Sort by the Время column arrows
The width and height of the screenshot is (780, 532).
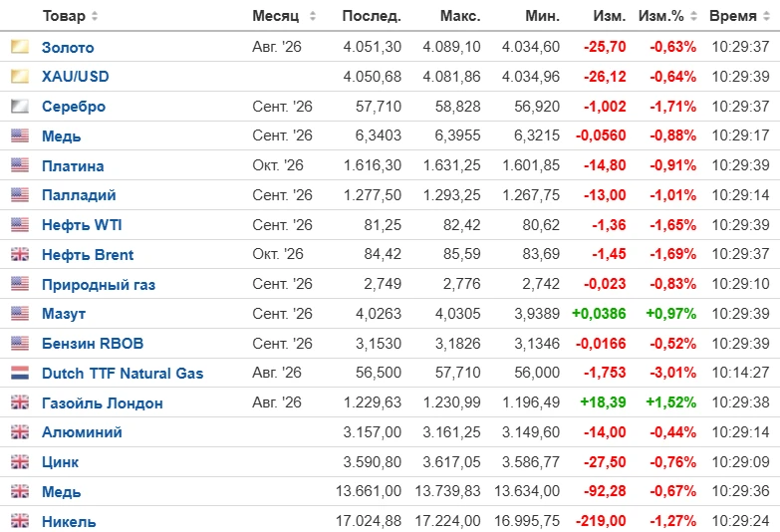(x=767, y=16)
